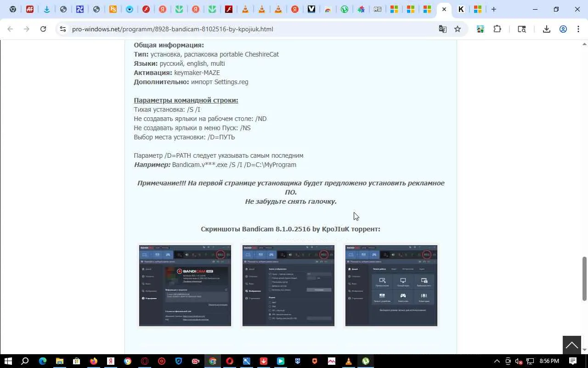Switch to the tab with the newspaper icon
This screenshot has height=368, width=588.
coord(378,9)
